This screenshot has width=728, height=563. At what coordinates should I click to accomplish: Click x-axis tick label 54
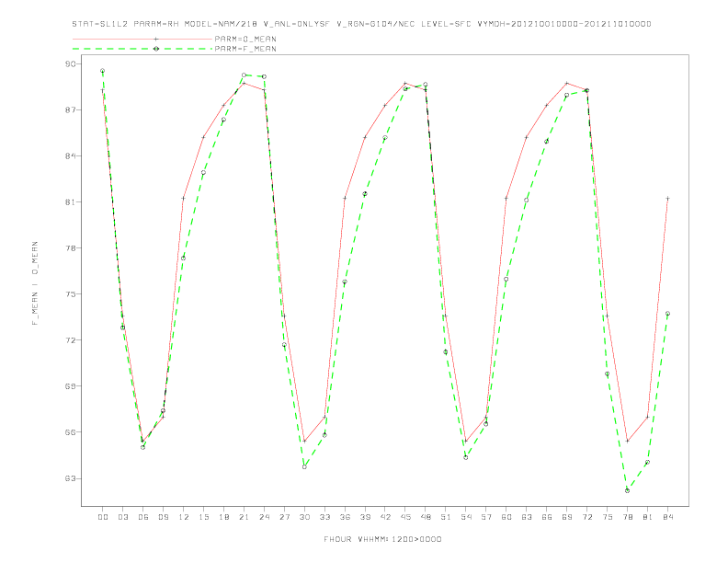tap(466, 517)
